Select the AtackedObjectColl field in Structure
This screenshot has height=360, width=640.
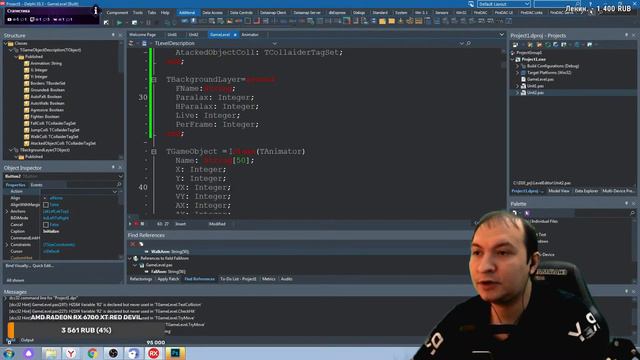pyautogui.click(x=63, y=143)
